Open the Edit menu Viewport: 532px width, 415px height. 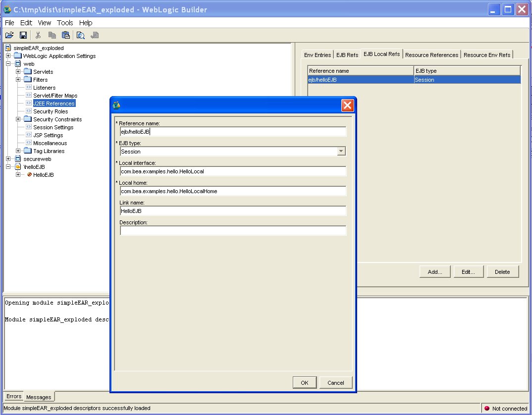[26, 23]
